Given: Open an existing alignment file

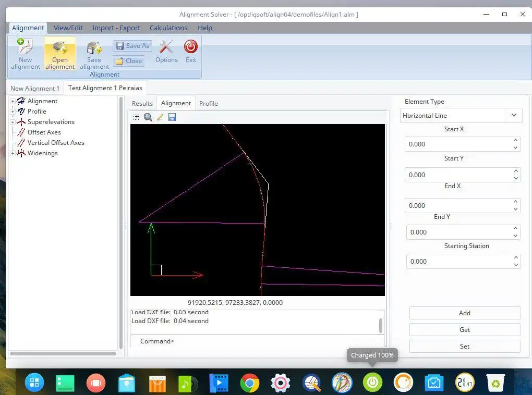Looking at the screenshot, I should point(59,54).
